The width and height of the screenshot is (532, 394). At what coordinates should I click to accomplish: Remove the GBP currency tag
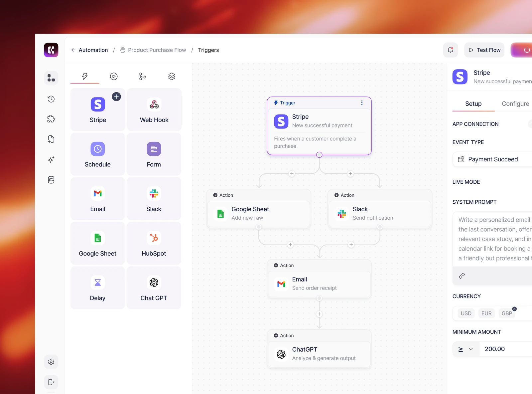[514, 309]
